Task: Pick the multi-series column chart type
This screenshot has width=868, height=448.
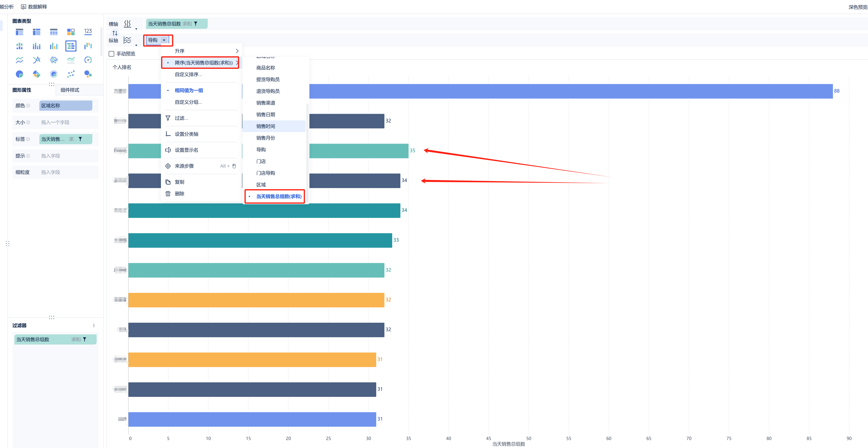Action: coord(54,46)
